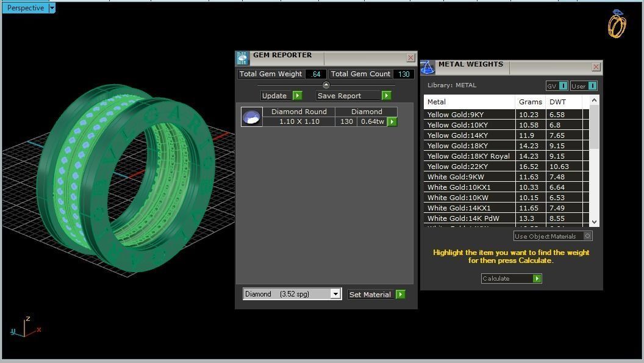644x363 pixels.
Task: Select Yellow Gold:14KY row
Action: point(506,135)
